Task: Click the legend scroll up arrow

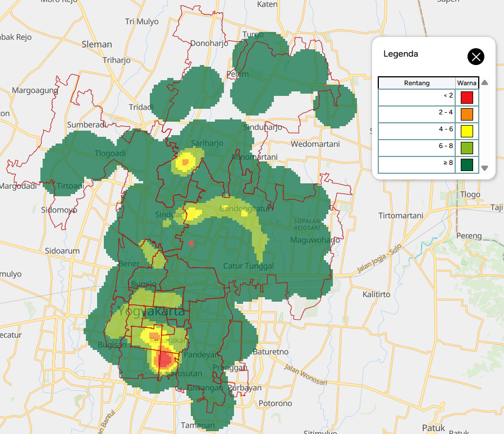Action: point(485,82)
